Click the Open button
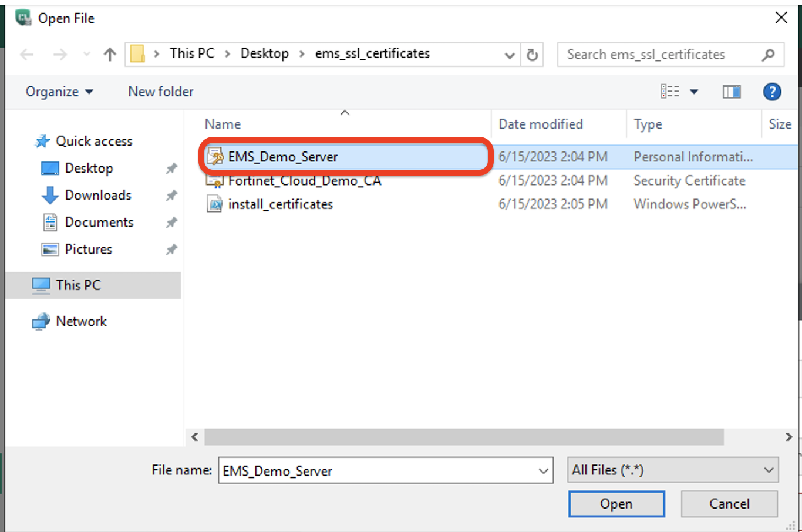The image size is (802, 532). [616, 504]
